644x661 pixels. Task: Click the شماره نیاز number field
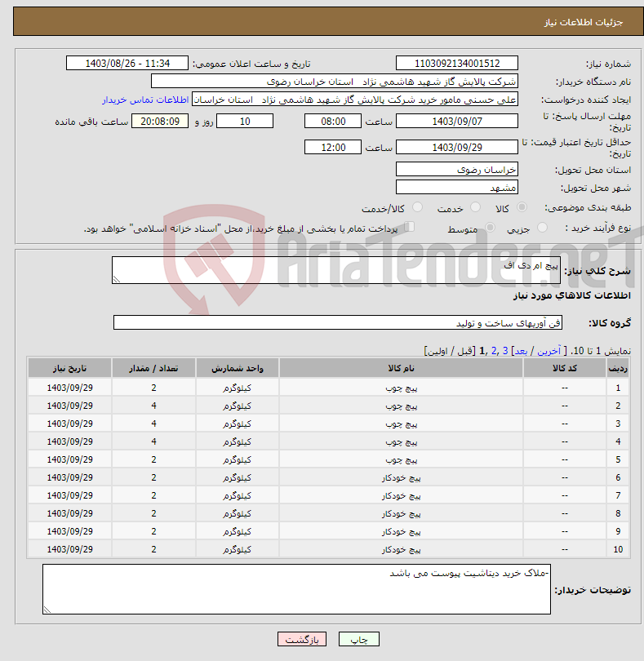(x=457, y=63)
